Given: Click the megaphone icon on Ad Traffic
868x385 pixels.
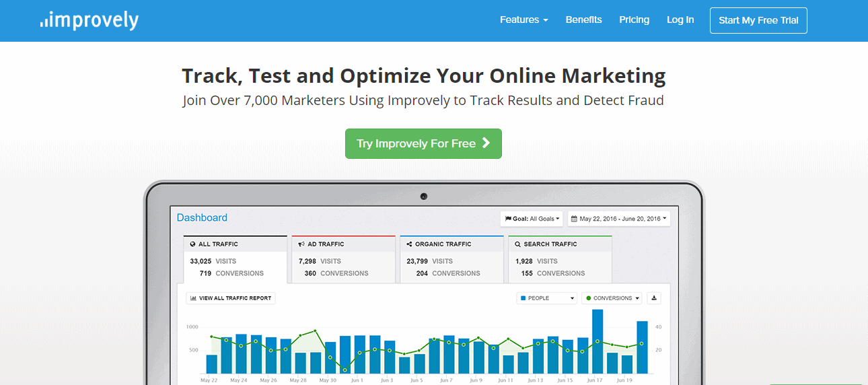Looking at the screenshot, I should pyautogui.click(x=301, y=244).
